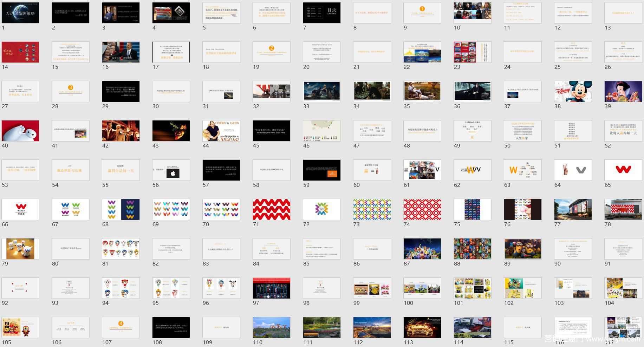Select slide 29 black BMW quote thumbnail
The image size is (644, 347).
point(121,92)
